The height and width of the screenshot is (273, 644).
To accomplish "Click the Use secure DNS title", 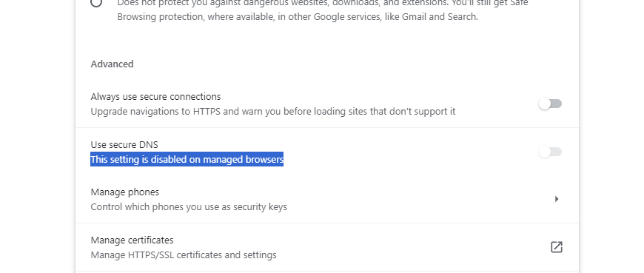I will point(124,144).
